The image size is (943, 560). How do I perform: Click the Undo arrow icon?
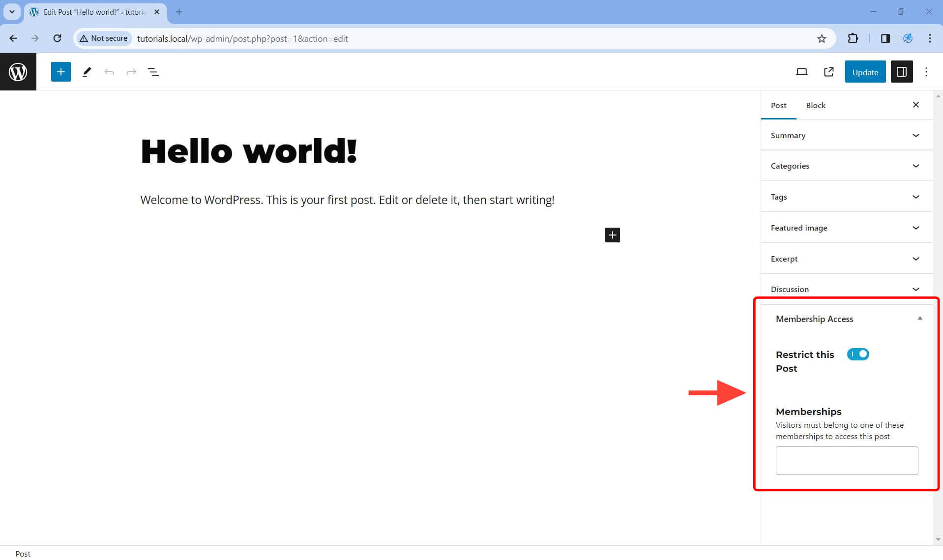pos(109,72)
